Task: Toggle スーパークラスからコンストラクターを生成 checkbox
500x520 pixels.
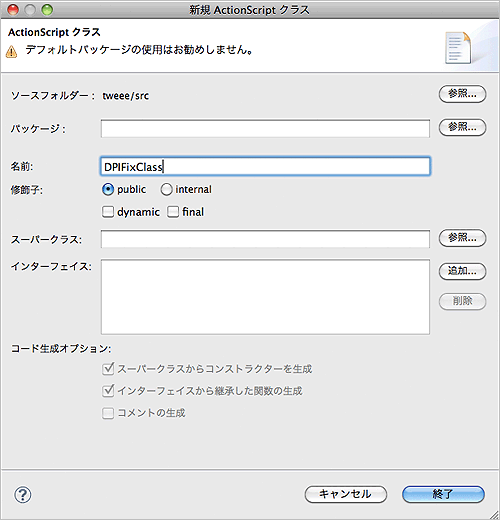Action: click(x=108, y=369)
